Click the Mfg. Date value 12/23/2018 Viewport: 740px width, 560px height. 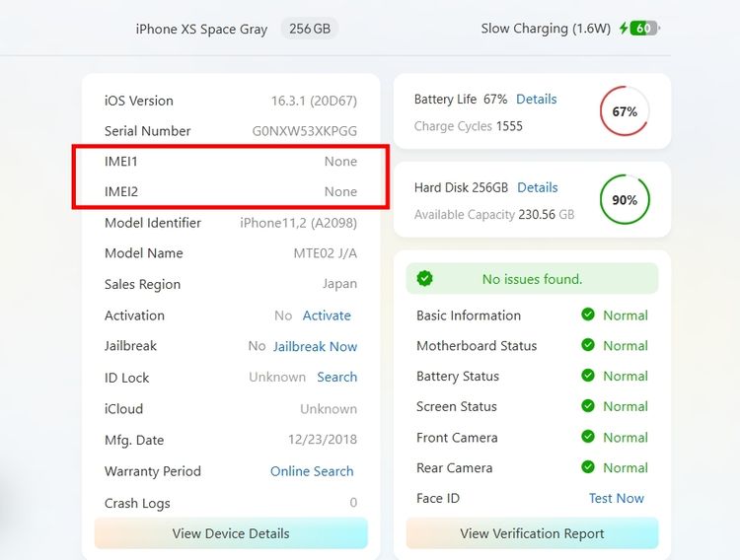(x=323, y=439)
